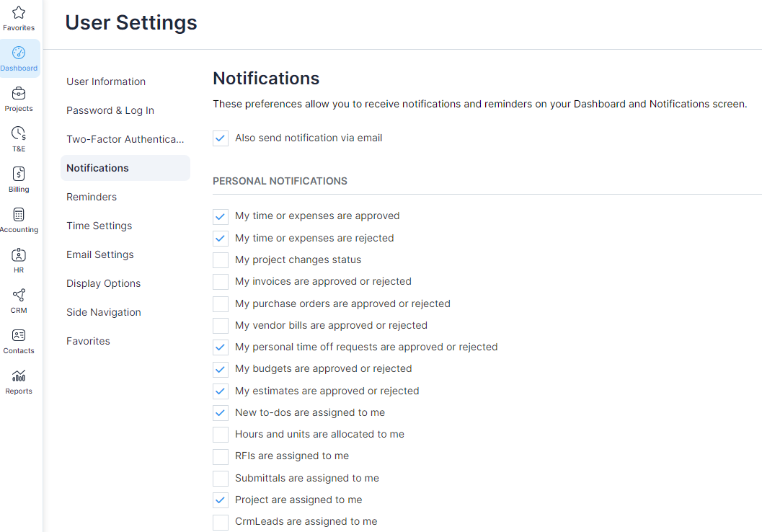Go to Dashboard icon in sidebar
Viewport: 762px width, 532px height.
[19, 53]
